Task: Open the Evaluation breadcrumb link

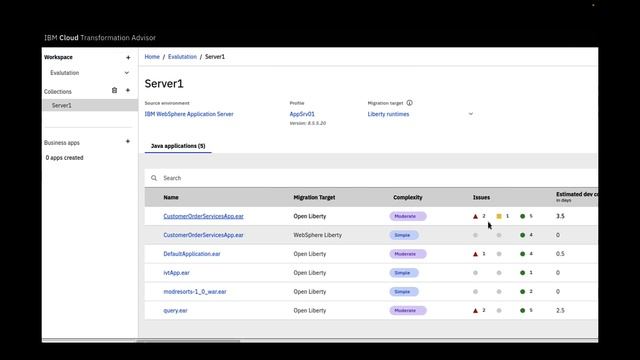Action: pos(182,57)
